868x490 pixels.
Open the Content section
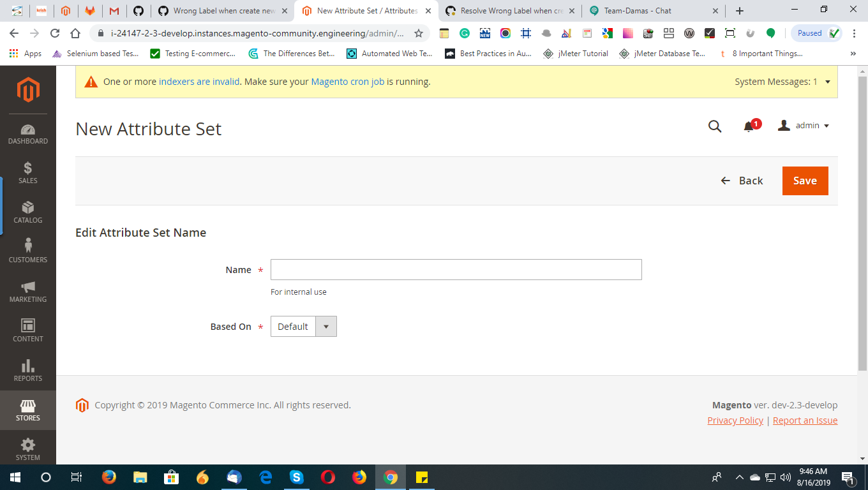(x=27, y=332)
